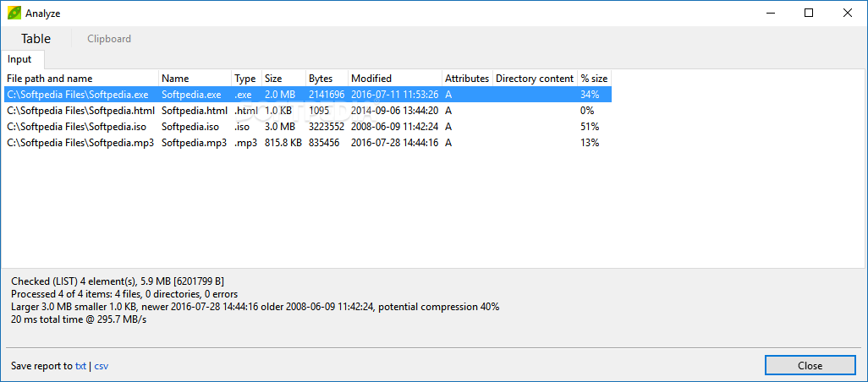868x382 pixels.
Task: Click the 815.8 KB size cell
Action: (283, 143)
